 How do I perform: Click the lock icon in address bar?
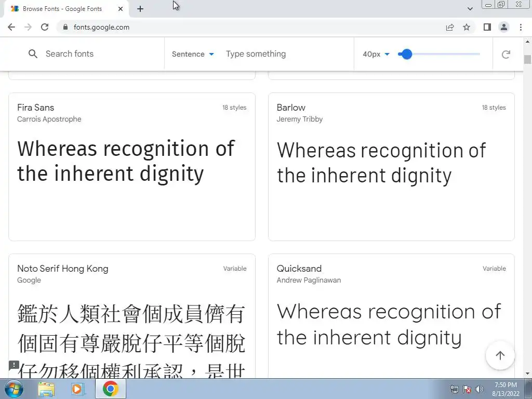(x=65, y=27)
